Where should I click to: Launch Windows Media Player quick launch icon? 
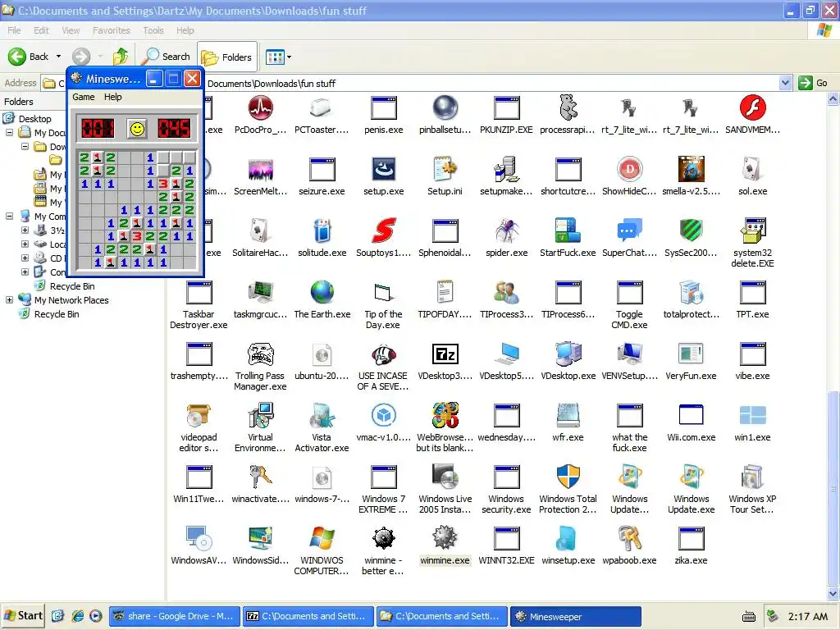click(95, 616)
